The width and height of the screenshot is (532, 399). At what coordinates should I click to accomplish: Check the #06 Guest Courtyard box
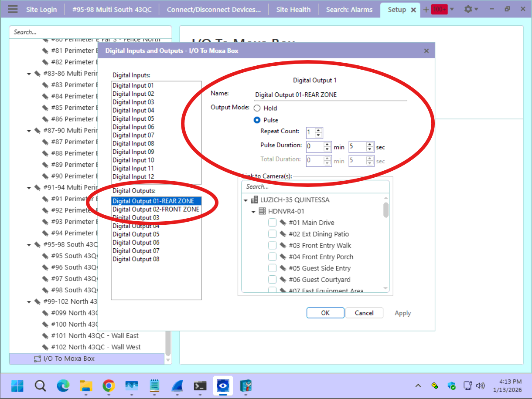[272, 280]
